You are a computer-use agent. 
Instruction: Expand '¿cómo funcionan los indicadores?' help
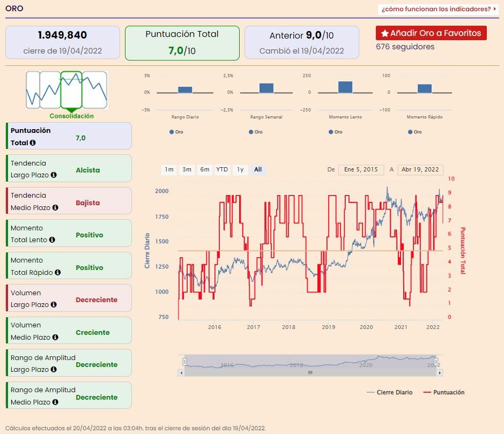(x=439, y=9)
